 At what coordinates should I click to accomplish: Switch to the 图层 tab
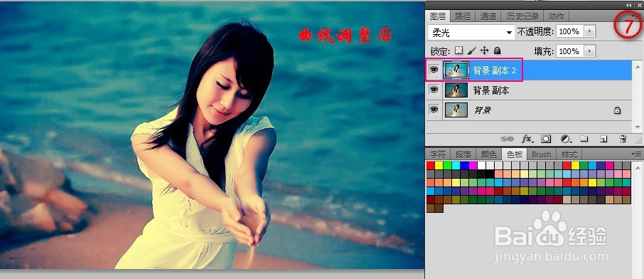tap(438, 16)
